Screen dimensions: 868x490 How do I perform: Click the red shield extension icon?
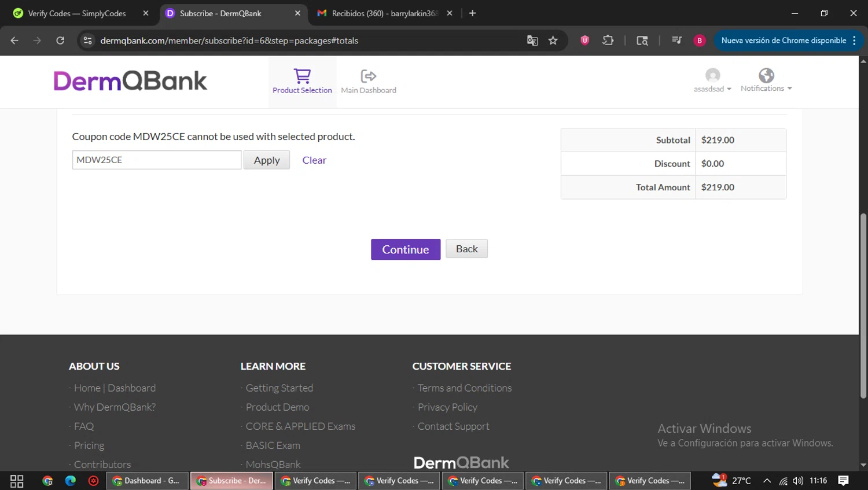585,40
